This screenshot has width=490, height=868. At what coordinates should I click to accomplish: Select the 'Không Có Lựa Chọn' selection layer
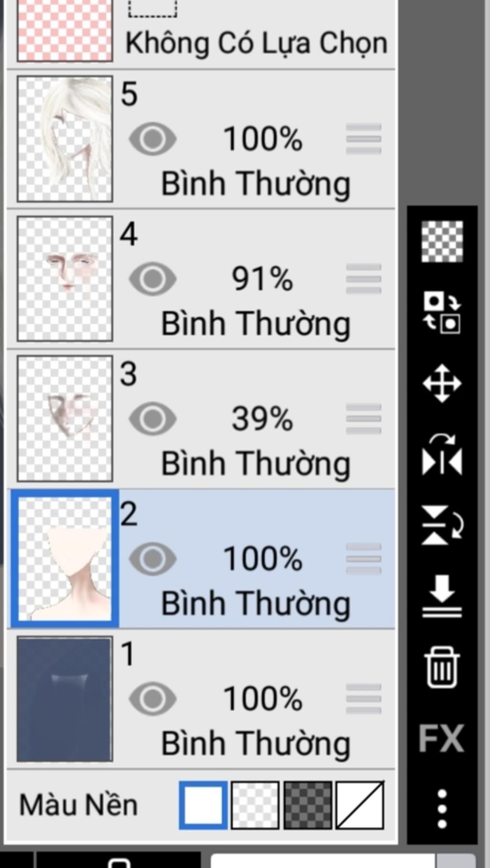click(x=256, y=43)
